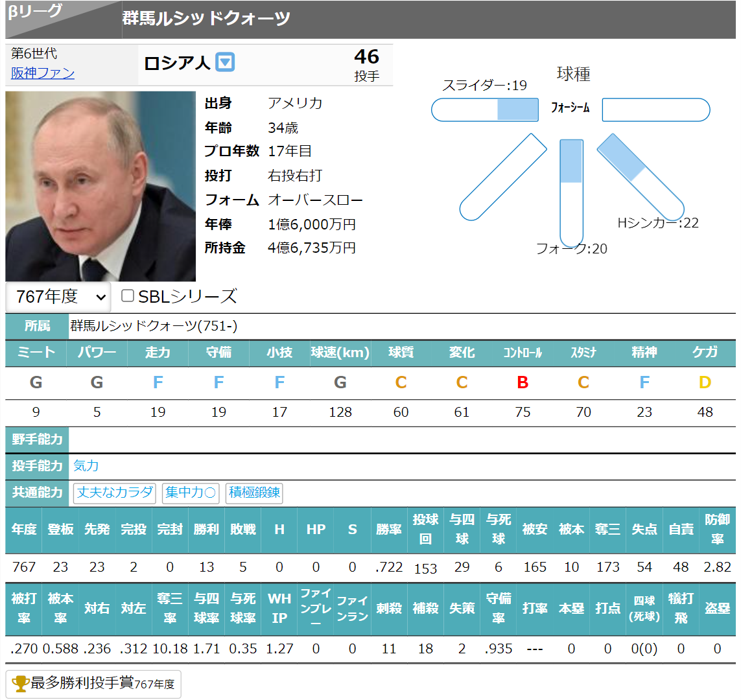Click the コントロール stat column header
Image resolution: width=741 pixels, height=700 pixels.
tap(523, 353)
